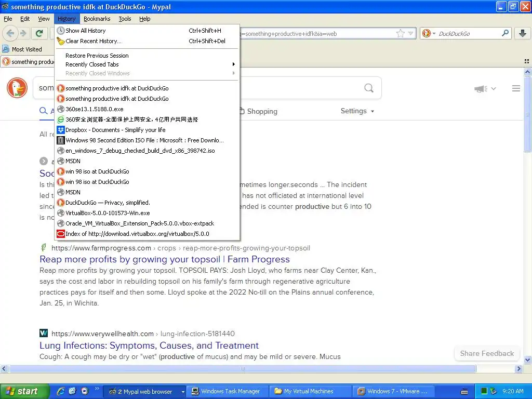Click the DuckDuckGo logo on the page
The height and width of the screenshot is (399, 532).
(x=17, y=88)
